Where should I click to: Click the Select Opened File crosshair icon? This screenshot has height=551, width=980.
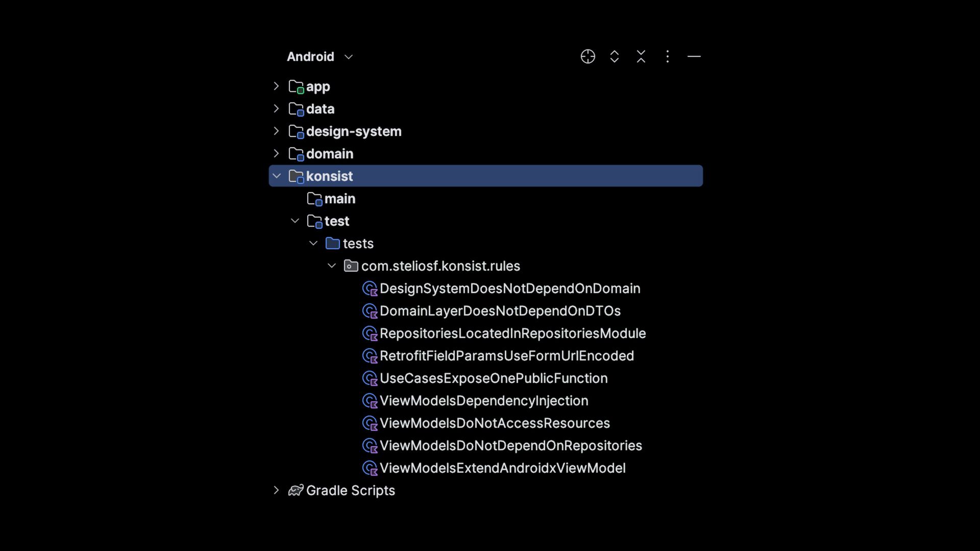587,57
